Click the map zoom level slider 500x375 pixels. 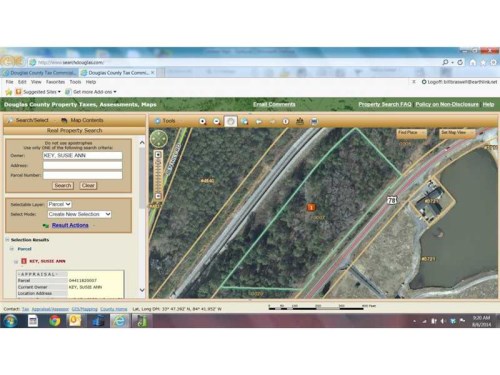click(158, 175)
